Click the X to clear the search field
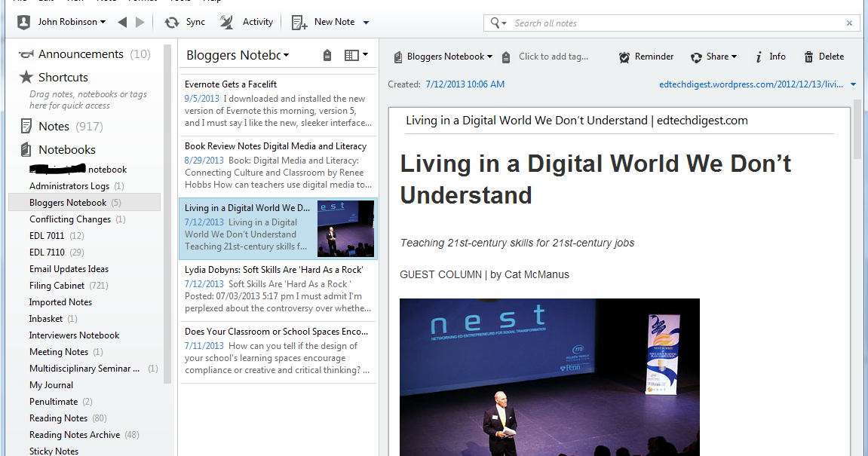The height and width of the screenshot is (456, 868). [849, 23]
